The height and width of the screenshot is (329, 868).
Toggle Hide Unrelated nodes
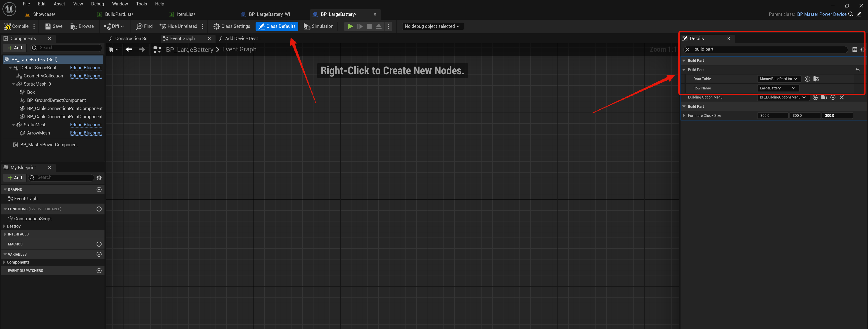tap(178, 26)
